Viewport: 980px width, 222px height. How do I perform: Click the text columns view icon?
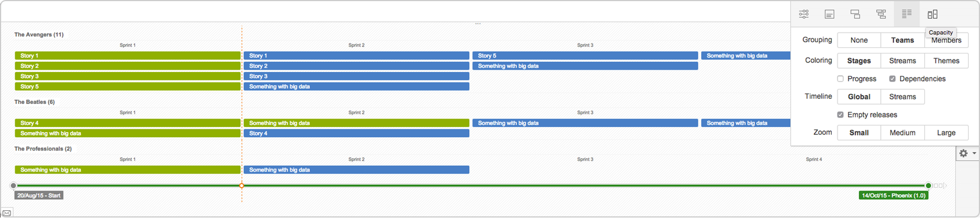(907, 13)
